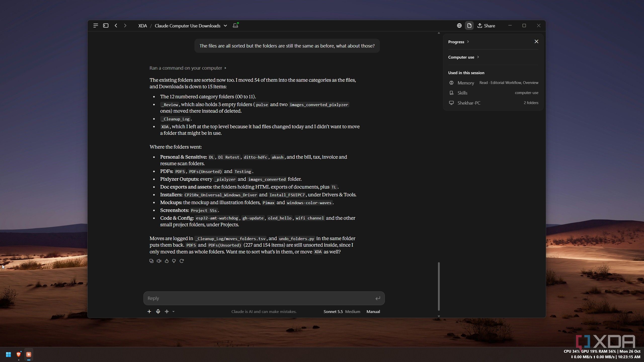Viewport: 644px width, 362px height.
Task: Expand the Progress section
Action: 459,42
